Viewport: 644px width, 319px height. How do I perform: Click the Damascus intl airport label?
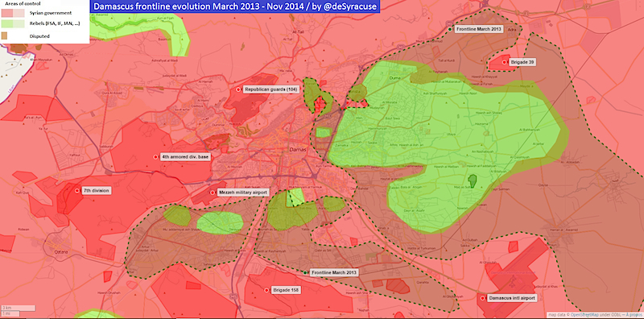pyautogui.click(x=512, y=298)
